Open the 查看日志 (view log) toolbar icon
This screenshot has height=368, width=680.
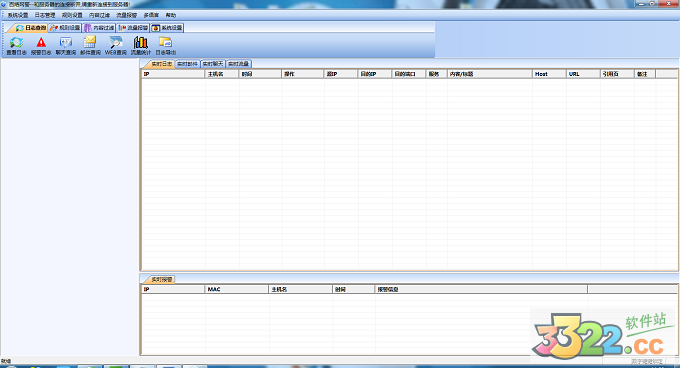click(16, 46)
